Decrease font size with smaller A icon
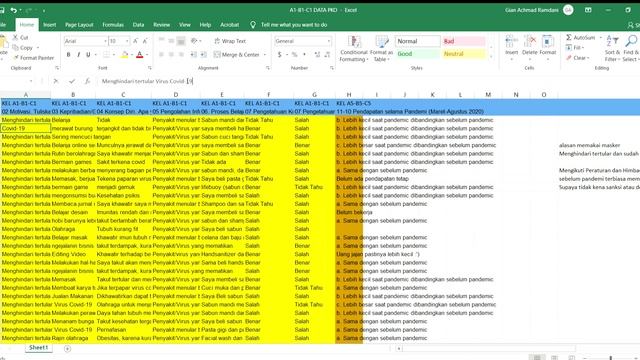Image resolution: width=640 pixels, height=360 pixels. point(145,41)
